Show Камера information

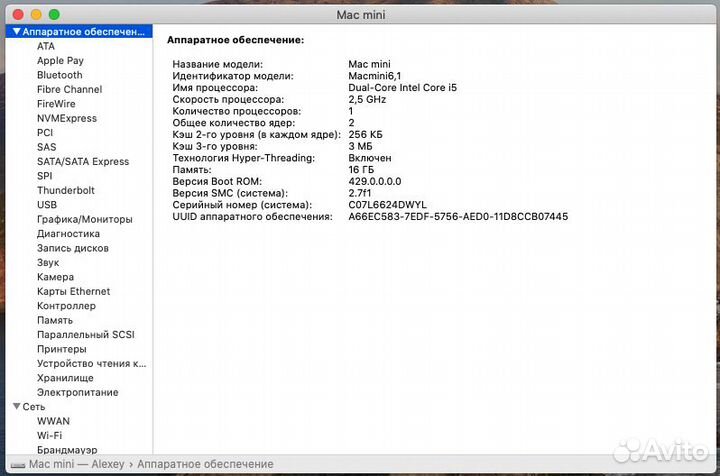(x=55, y=277)
